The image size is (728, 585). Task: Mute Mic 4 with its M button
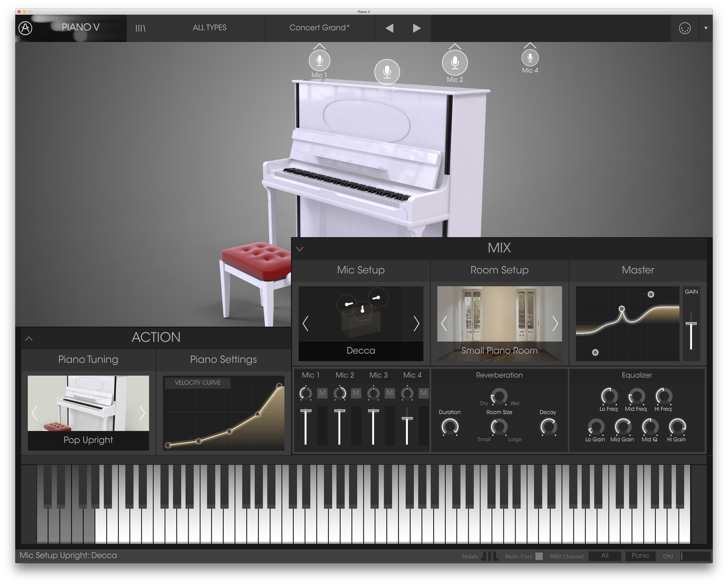coord(423,393)
